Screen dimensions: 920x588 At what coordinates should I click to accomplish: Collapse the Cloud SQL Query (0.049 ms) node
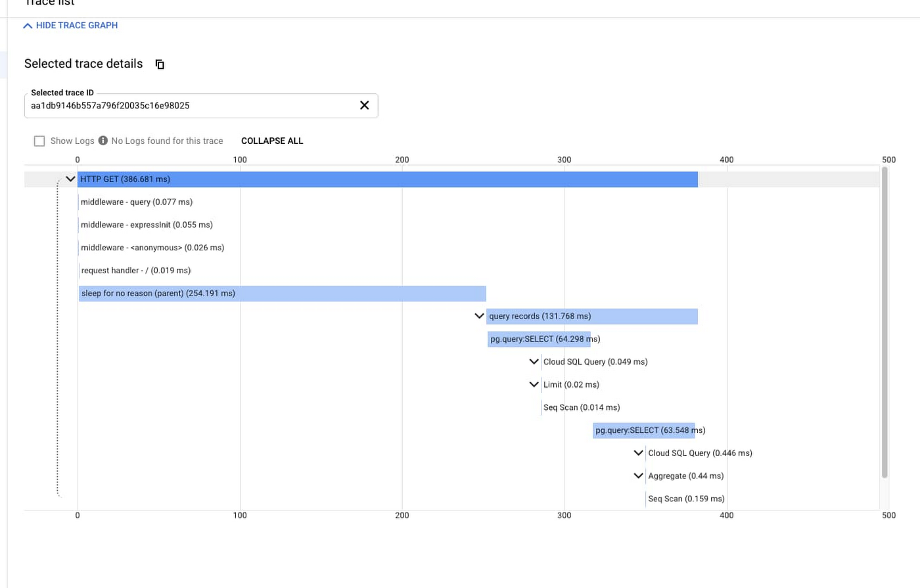click(x=534, y=361)
